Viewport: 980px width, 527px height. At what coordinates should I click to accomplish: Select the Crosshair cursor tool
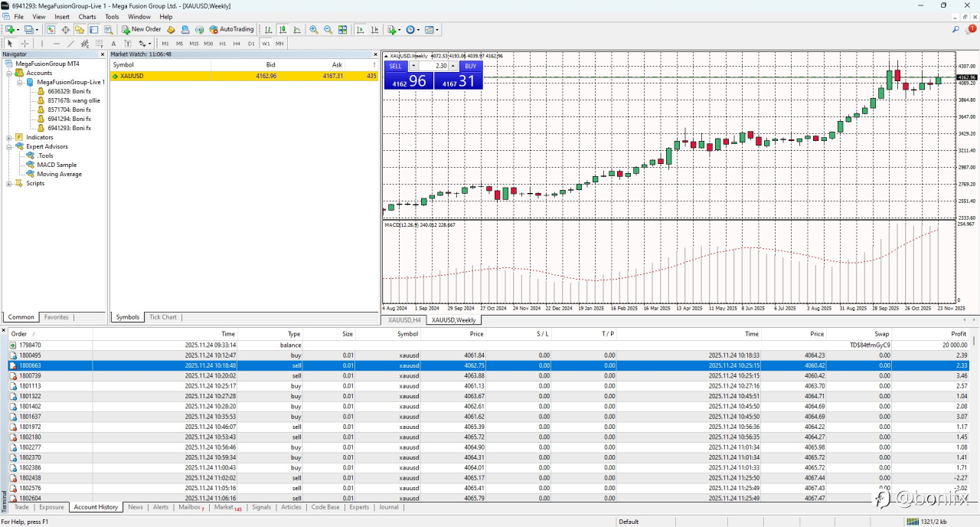[x=24, y=44]
